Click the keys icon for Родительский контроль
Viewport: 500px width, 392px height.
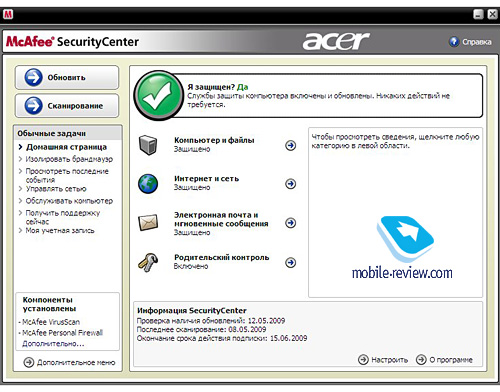[x=148, y=262]
